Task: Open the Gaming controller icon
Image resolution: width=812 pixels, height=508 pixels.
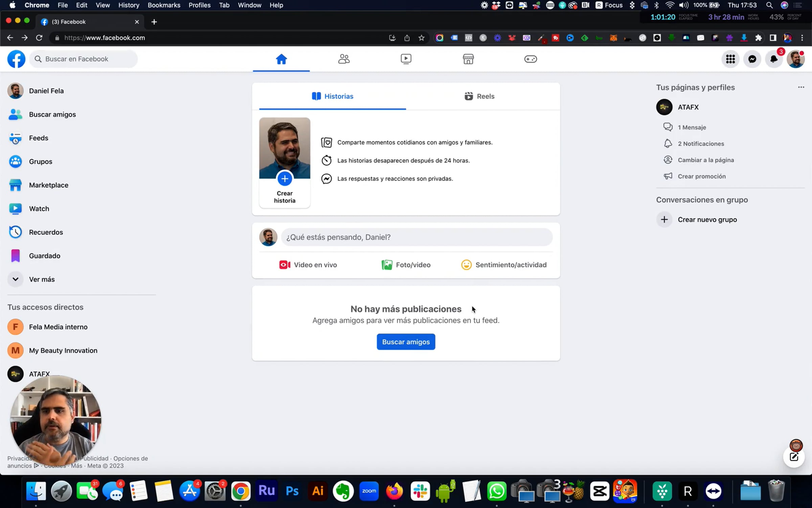Action: pos(530,59)
